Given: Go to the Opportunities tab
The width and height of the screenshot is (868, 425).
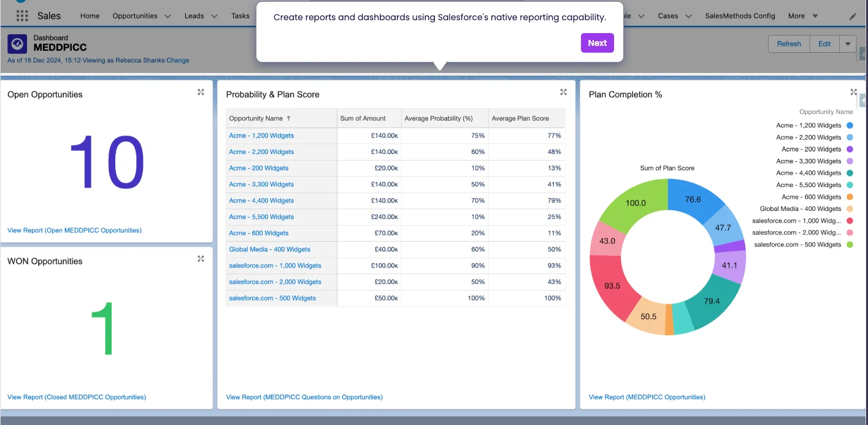Looking at the screenshot, I should (135, 16).
